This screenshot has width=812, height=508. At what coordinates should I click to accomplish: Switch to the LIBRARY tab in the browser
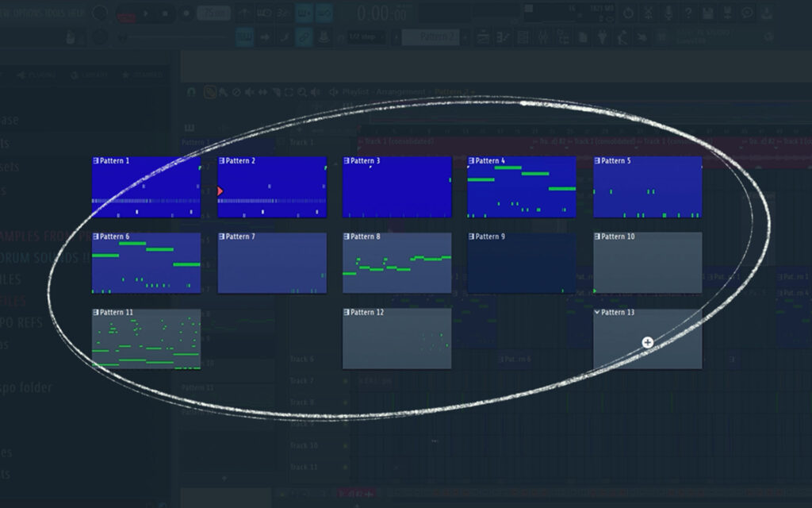[x=95, y=74]
